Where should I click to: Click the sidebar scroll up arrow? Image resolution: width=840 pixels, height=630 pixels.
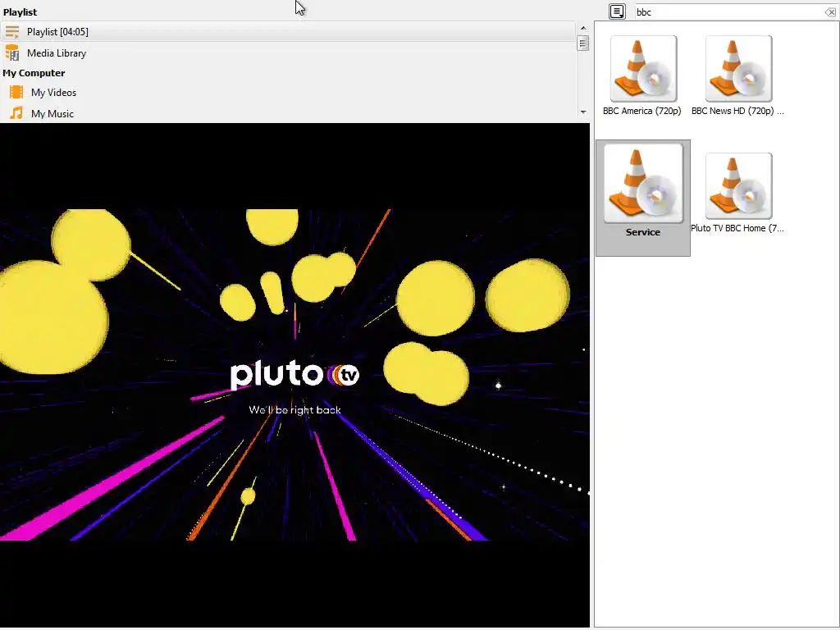point(583,28)
